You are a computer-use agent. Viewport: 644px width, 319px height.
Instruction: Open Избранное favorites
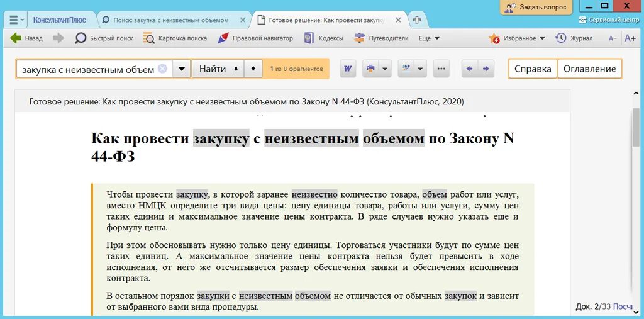click(x=513, y=38)
